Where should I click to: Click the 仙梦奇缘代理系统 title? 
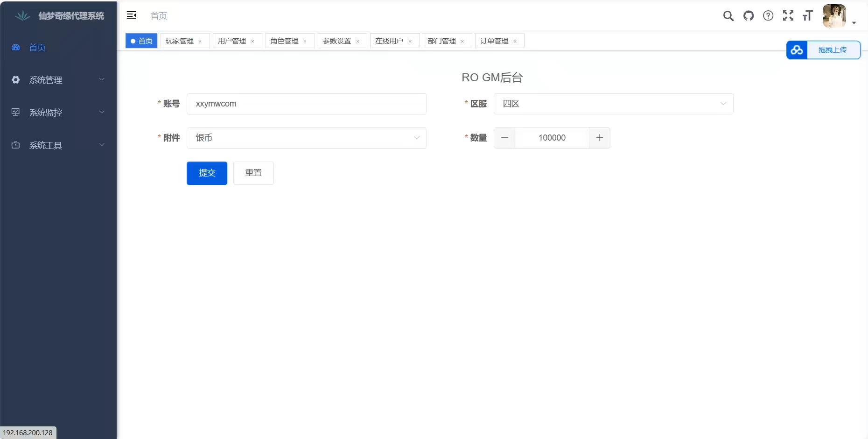coord(71,16)
